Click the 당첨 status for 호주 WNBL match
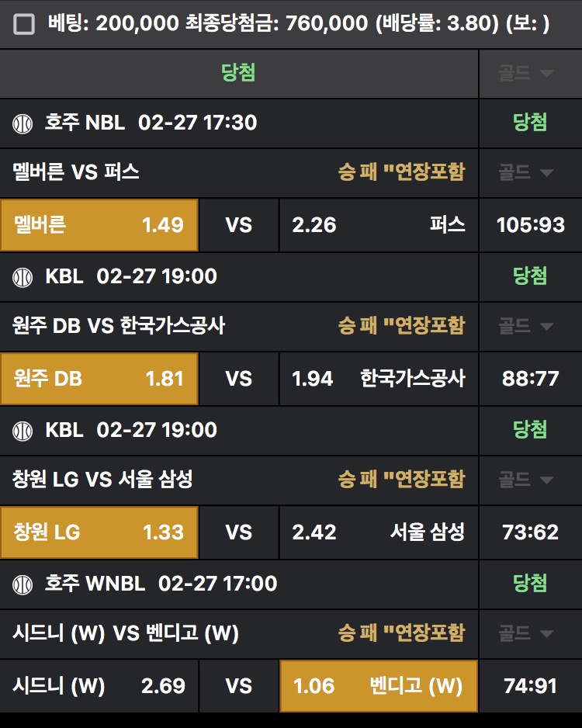 point(531,584)
